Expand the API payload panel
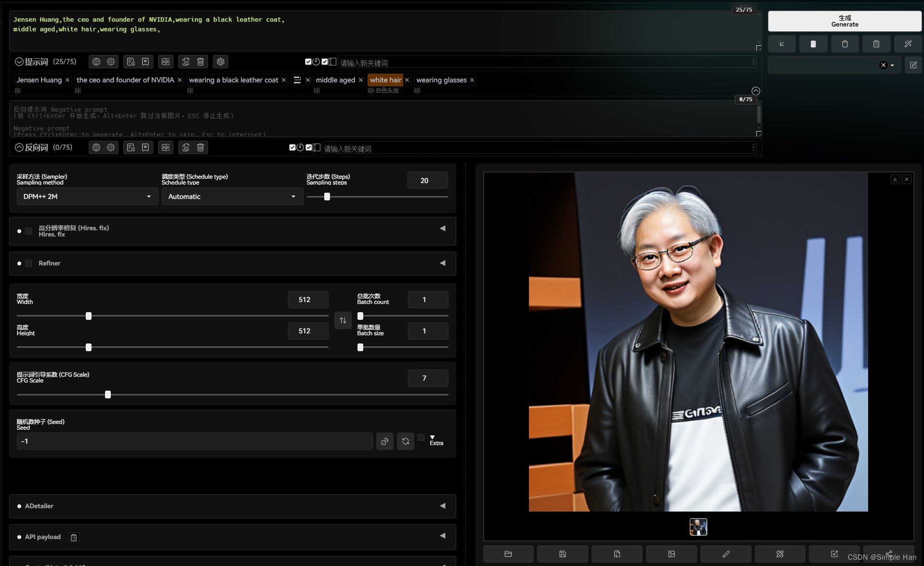The image size is (924, 566). (x=232, y=537)
